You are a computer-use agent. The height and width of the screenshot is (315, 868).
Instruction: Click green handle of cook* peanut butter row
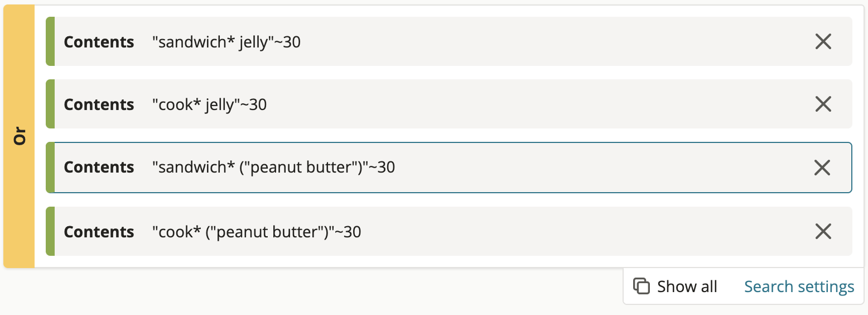click(x=50, y=231)
